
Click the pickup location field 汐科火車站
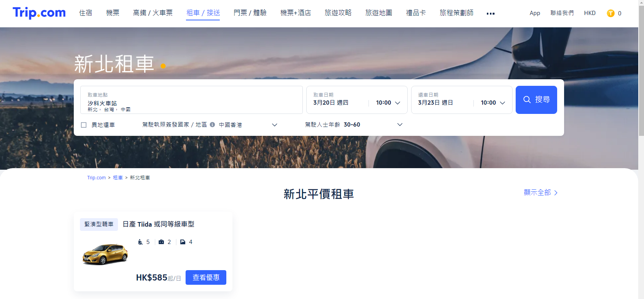tap(191, 100)
